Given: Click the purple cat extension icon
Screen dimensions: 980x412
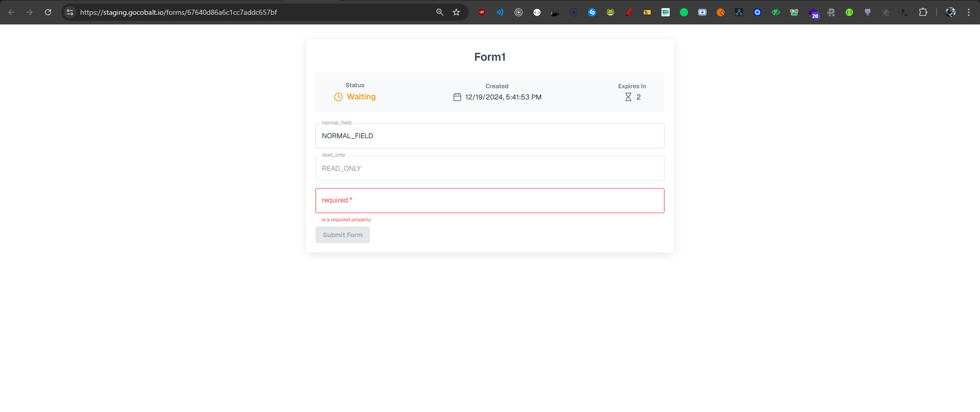Looking at the screenshot, I should pyautogui.click(x=868, y=12).
